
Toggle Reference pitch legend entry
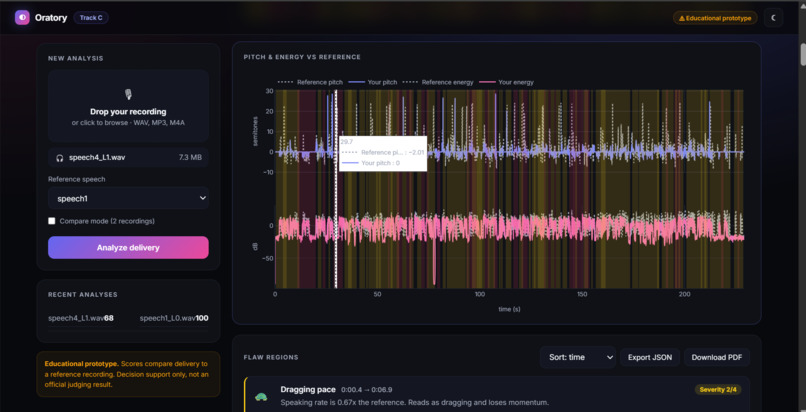pos(310,82)
